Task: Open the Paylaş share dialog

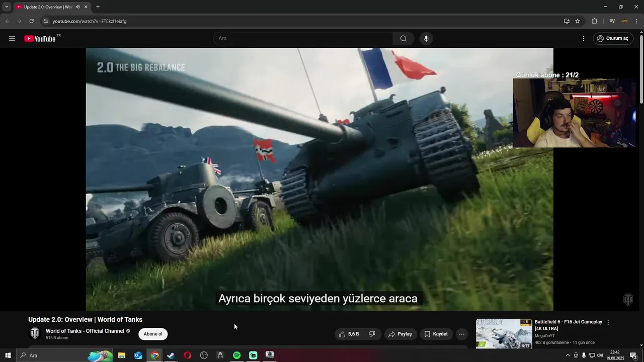Action: [401, 334]
